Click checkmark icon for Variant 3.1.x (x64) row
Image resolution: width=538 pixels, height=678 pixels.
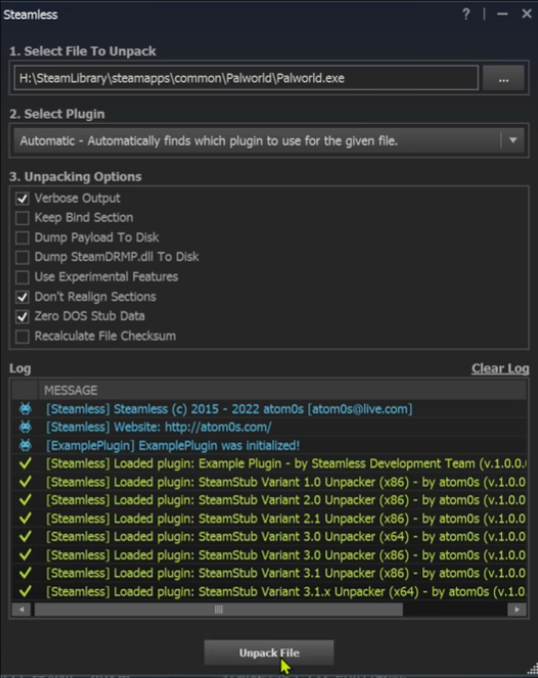[26, 591]
